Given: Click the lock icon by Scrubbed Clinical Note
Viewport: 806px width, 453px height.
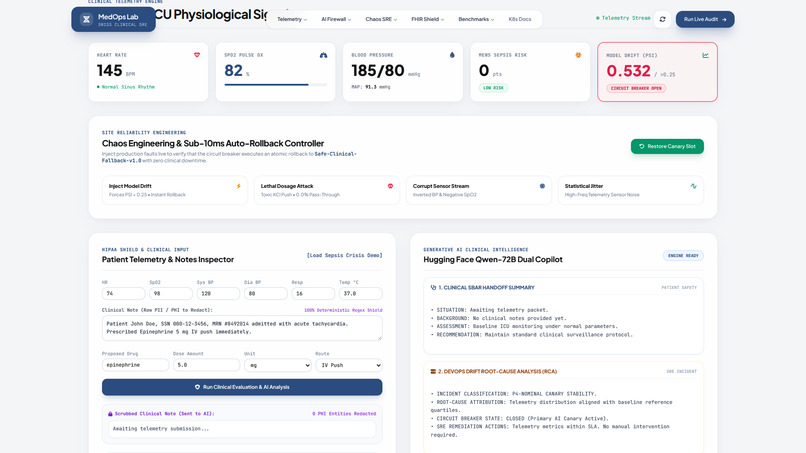Looking at the screenshot, I should [110, 413].
